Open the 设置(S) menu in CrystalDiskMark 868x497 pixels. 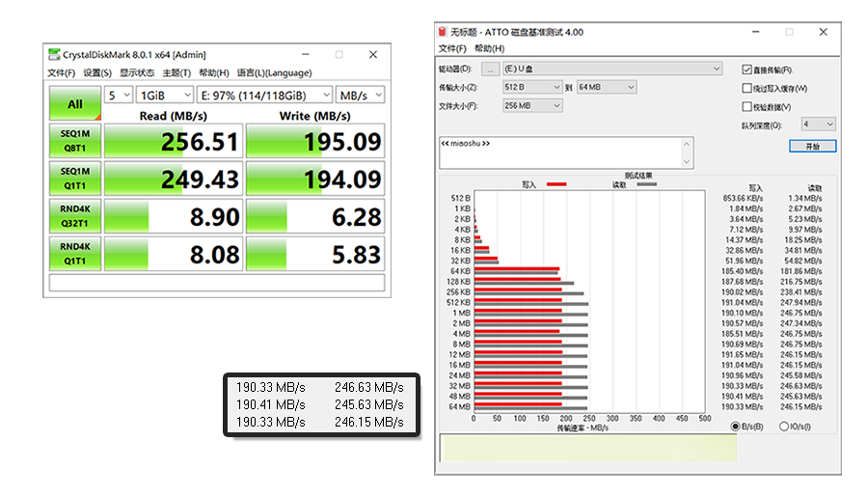coord(97,73)
